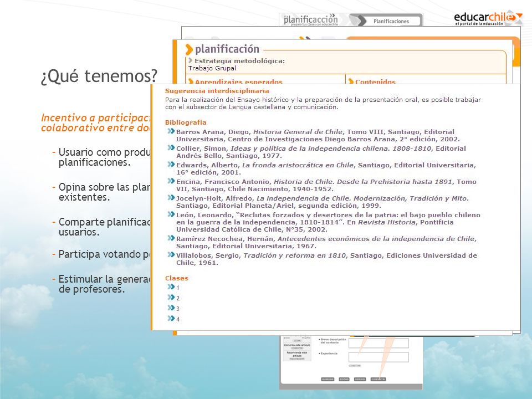Image resolution: width=532 pixels, height=399 pixels.
Task: Click the Participa votando bullet text
Action: pos(105,254)
